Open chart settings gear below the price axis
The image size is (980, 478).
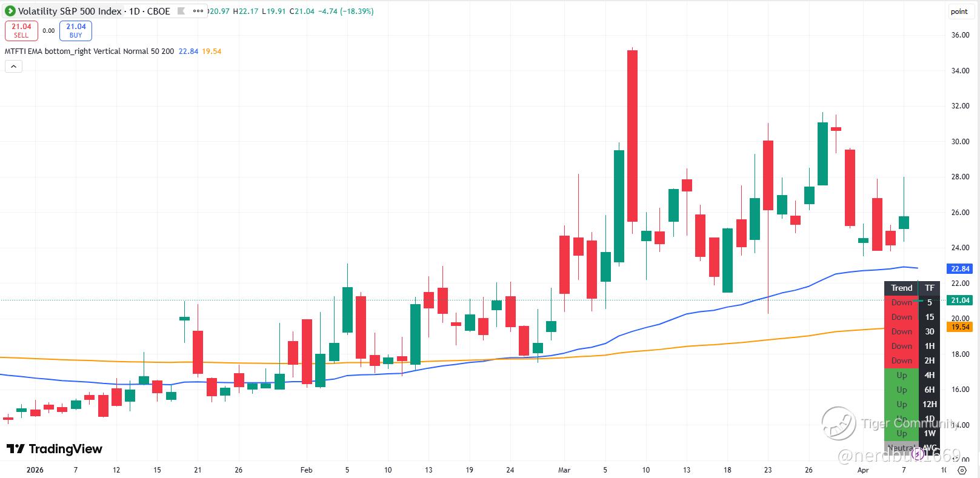pyautogui.click(x=962, y=470)
